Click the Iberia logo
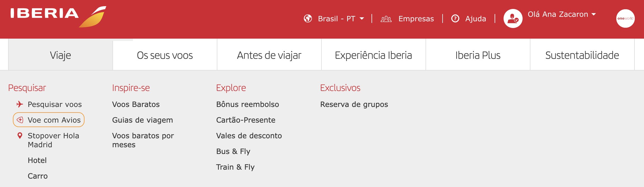 [58, 17]
